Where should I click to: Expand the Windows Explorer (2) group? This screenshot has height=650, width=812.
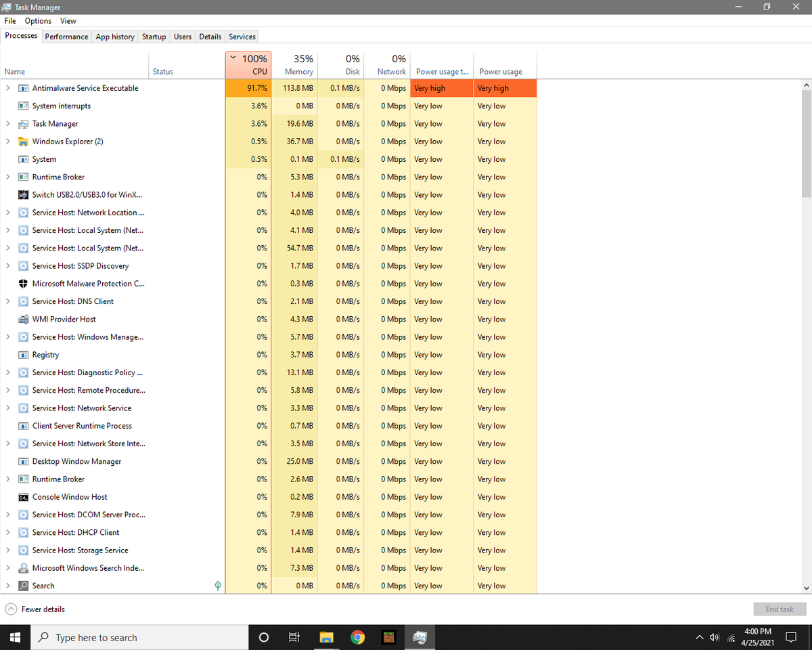click(8, 142)
